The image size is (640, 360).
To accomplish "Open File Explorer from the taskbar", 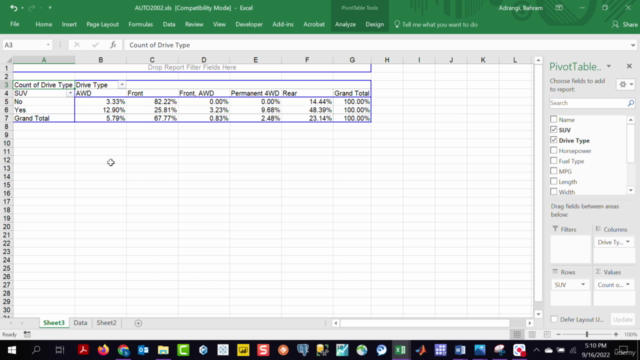I will click(x=163, y=350).
